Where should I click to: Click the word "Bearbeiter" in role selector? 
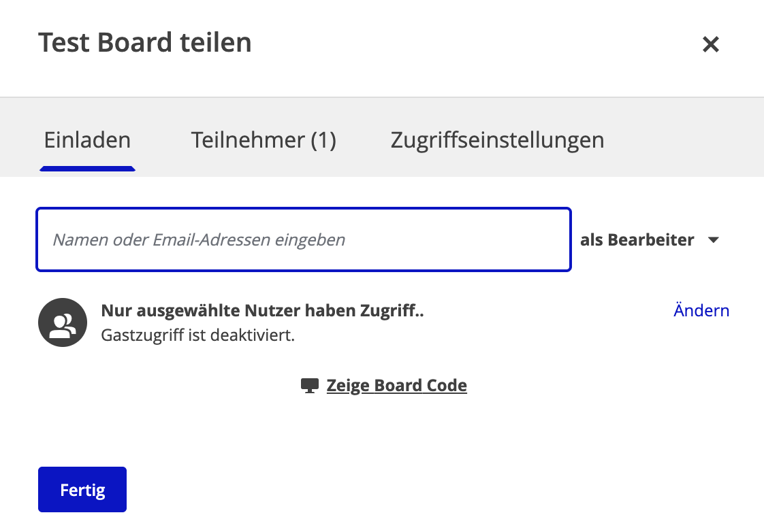point(651,240)
